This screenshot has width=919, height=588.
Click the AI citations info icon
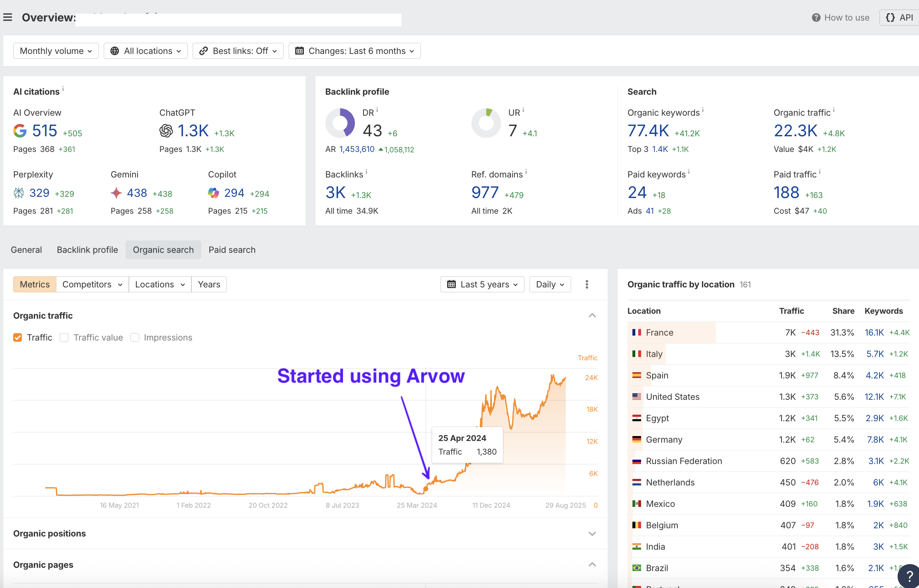pyautogui.click(x=63, y=89)
